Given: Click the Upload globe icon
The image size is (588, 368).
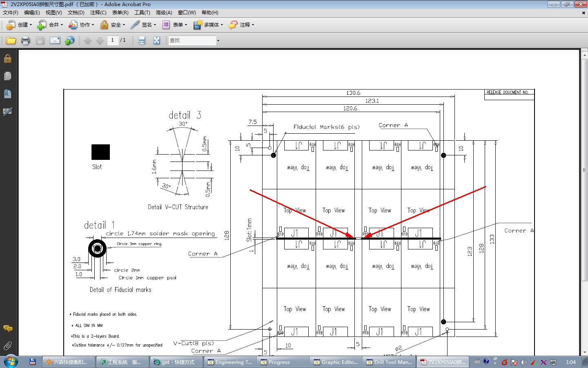Looking at the screenshot, I should click(70, 40).
